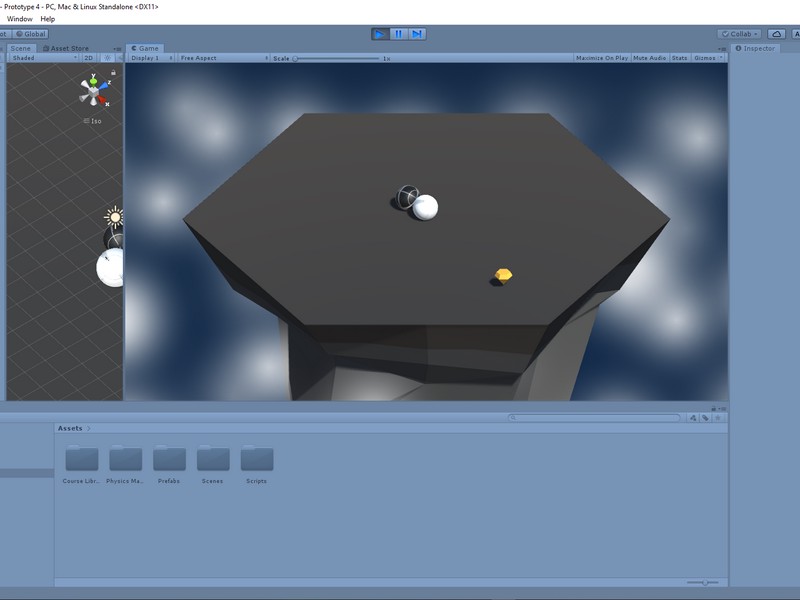Open the cloud Services button
The height and width of the screenshot is (600, 800).
[x=777, y=34]
